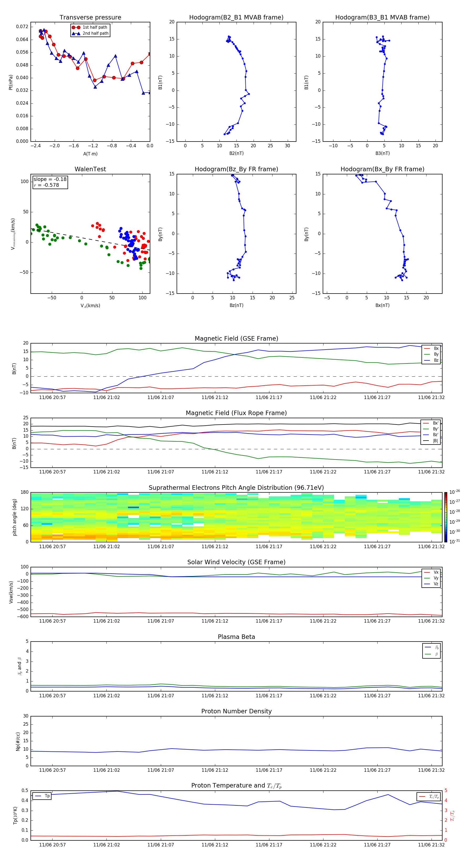Click the 'Hodogram(B2_B1 MVAB frame)' title

point(236,18)
